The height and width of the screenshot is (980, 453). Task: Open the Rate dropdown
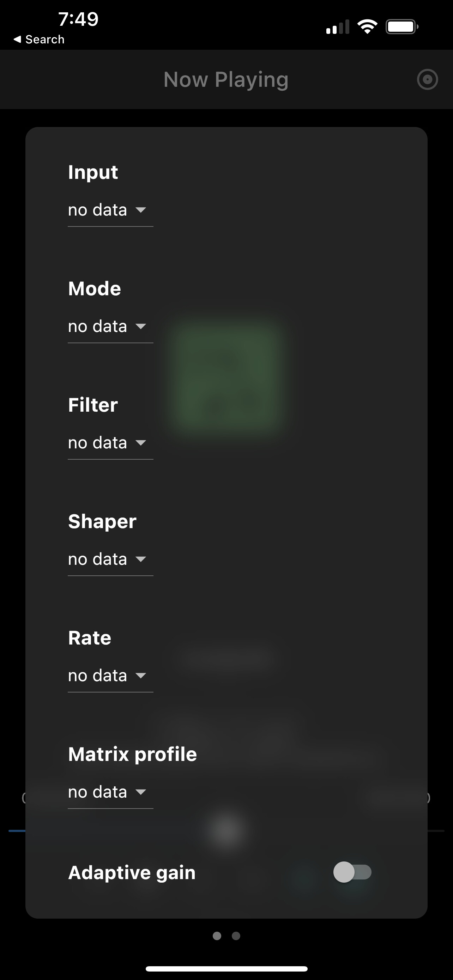[110, 676]
